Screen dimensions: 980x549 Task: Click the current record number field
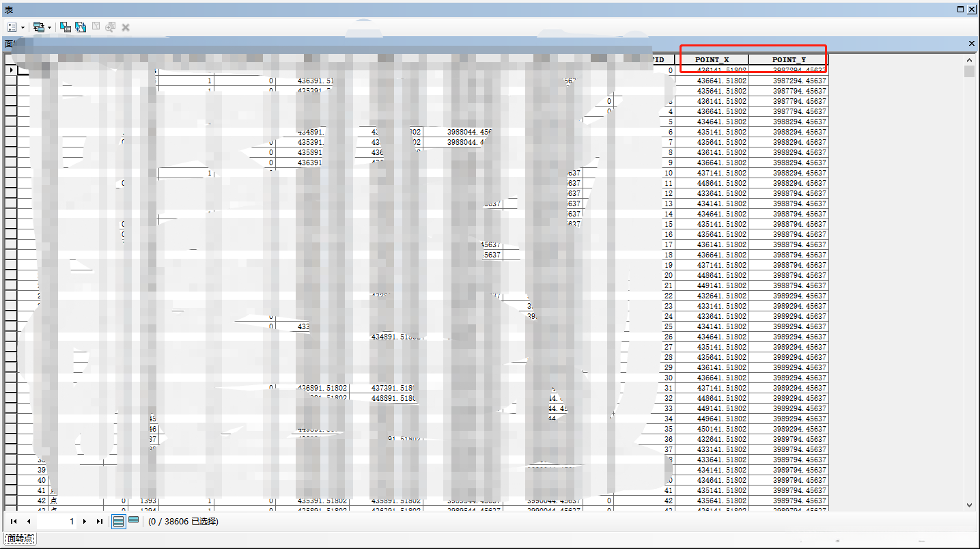57,521
